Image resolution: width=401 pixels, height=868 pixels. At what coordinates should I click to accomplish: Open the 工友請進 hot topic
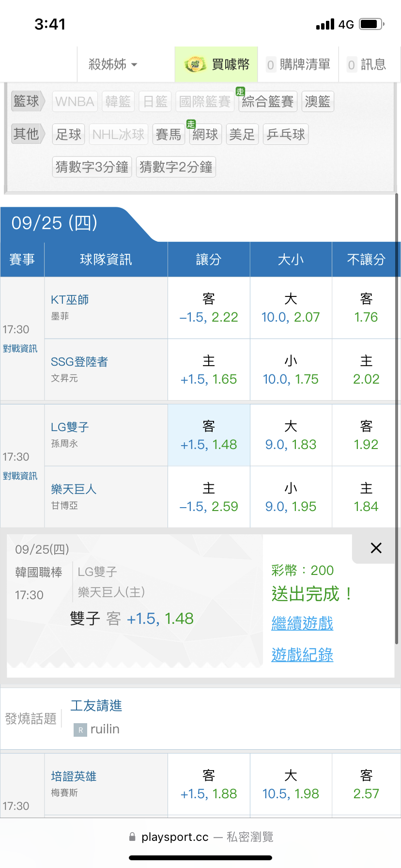point(96,706)
